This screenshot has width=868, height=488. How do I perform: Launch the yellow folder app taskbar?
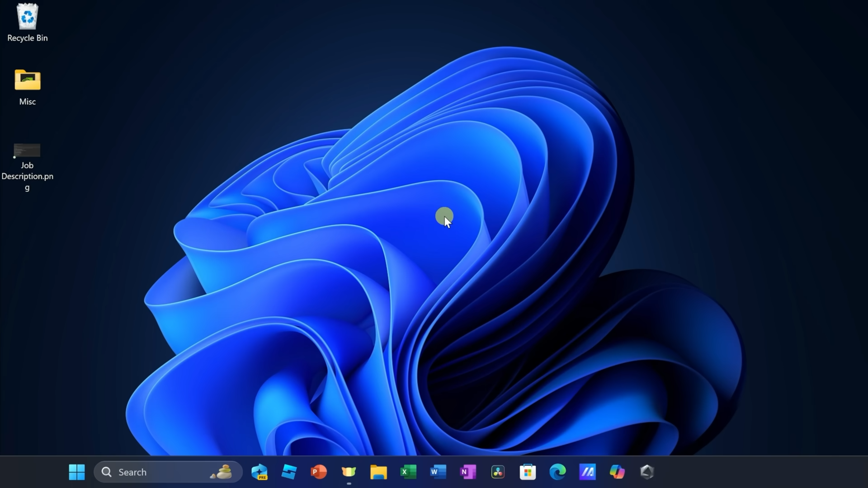pos(378,472)
